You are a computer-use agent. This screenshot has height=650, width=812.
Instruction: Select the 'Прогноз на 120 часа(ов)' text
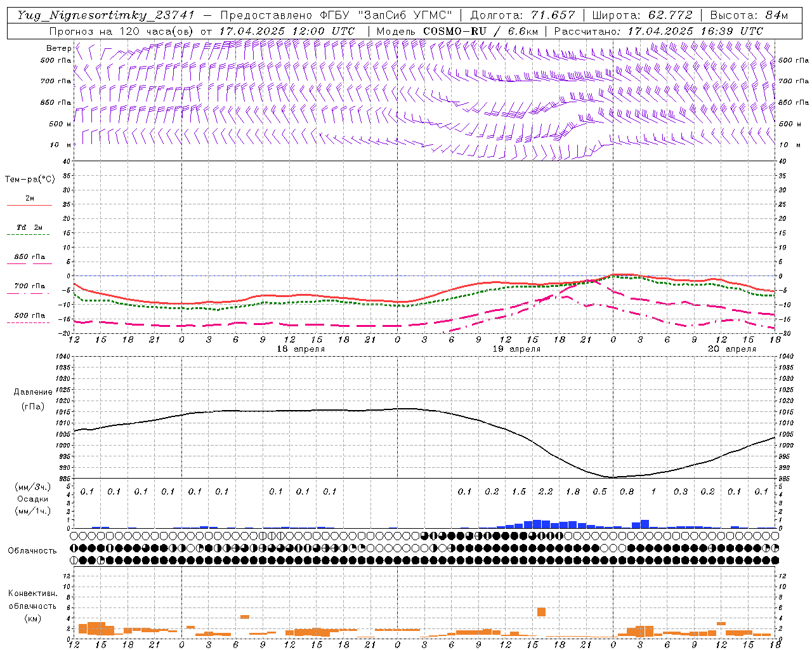pyautogui.click(x=122, y=31)
